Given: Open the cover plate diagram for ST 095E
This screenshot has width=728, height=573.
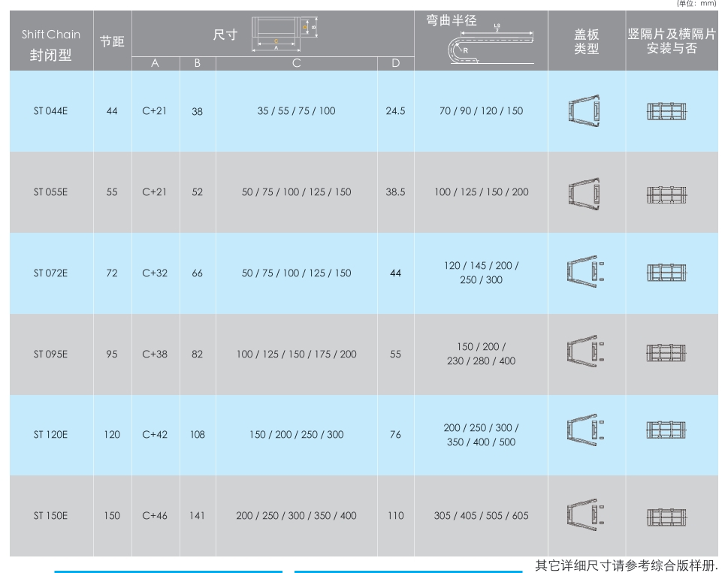Looking at the screenshot, I should coord(585,351).
